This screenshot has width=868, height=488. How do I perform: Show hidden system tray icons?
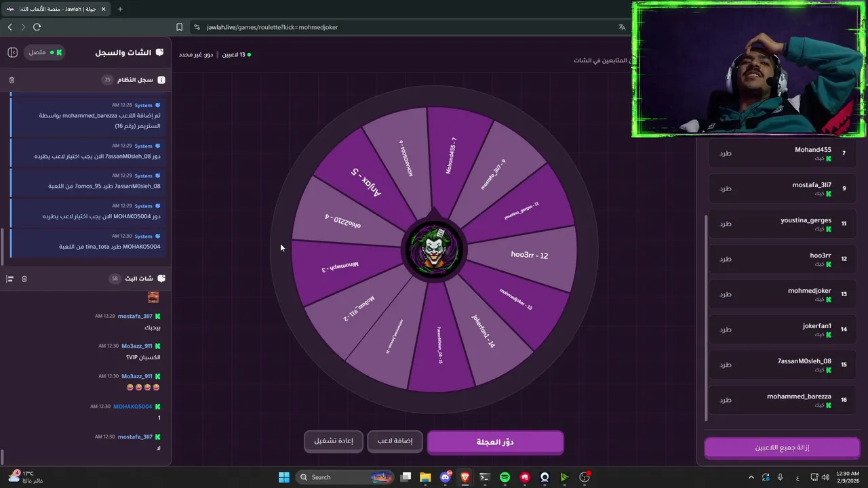coord(751,477)
